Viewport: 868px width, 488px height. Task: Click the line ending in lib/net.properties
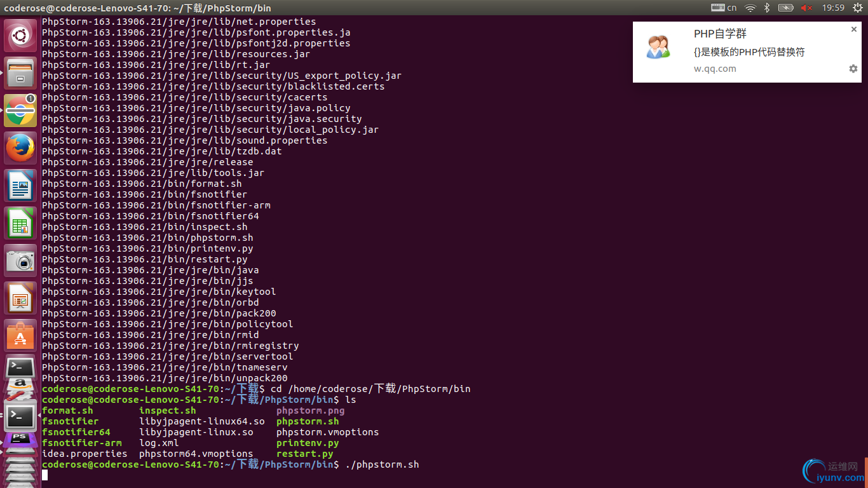click(x=179, y=22)
